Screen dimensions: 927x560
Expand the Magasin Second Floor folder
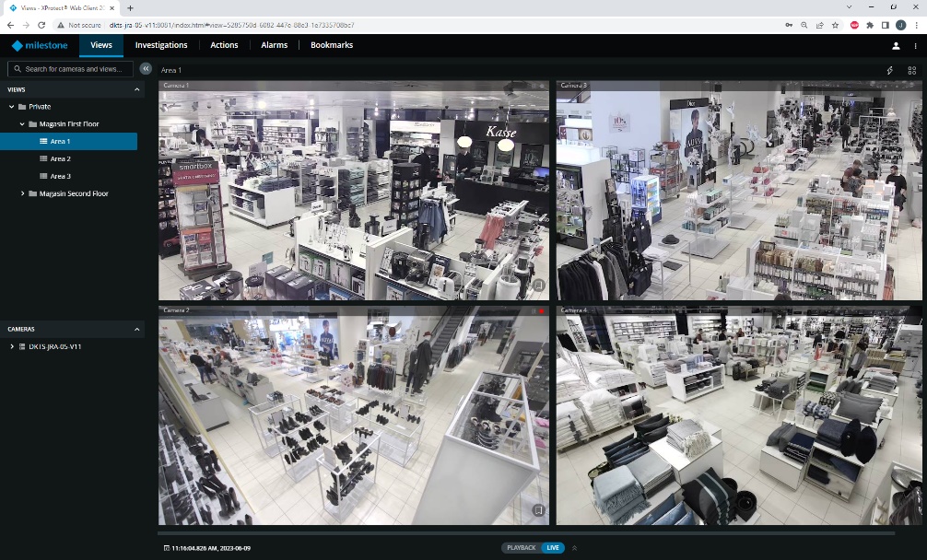coord(23,193)
